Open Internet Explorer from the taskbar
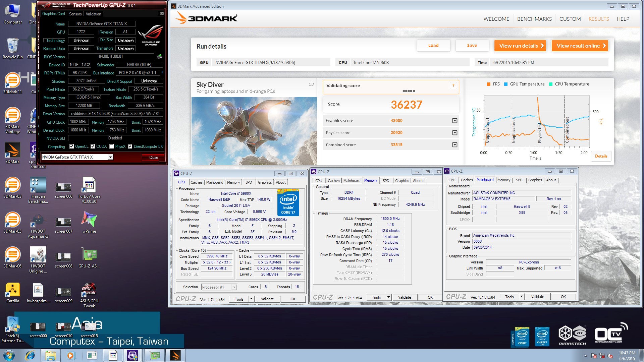This screenshot has width=644, height=362. point(31,355)
